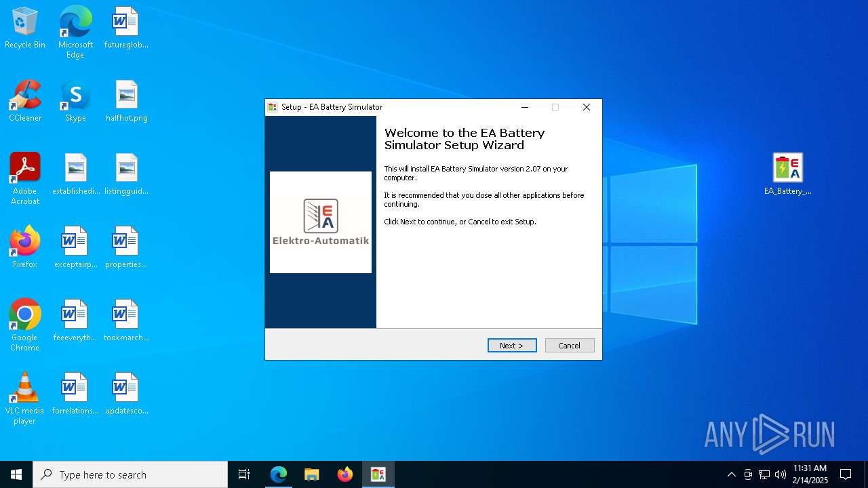Select the VLC media player shortcut
Screen dimensions: 868x488
pos(25,399)
